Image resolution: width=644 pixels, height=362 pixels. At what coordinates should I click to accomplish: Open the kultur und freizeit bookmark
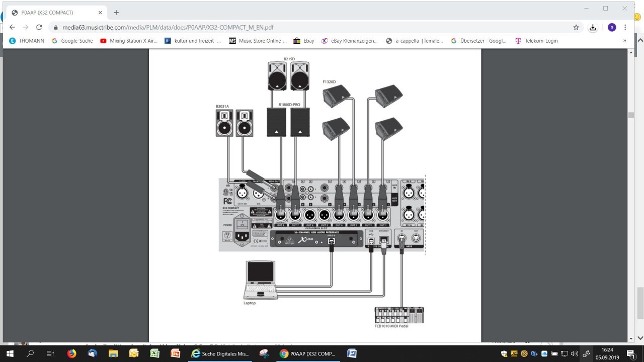193,41
